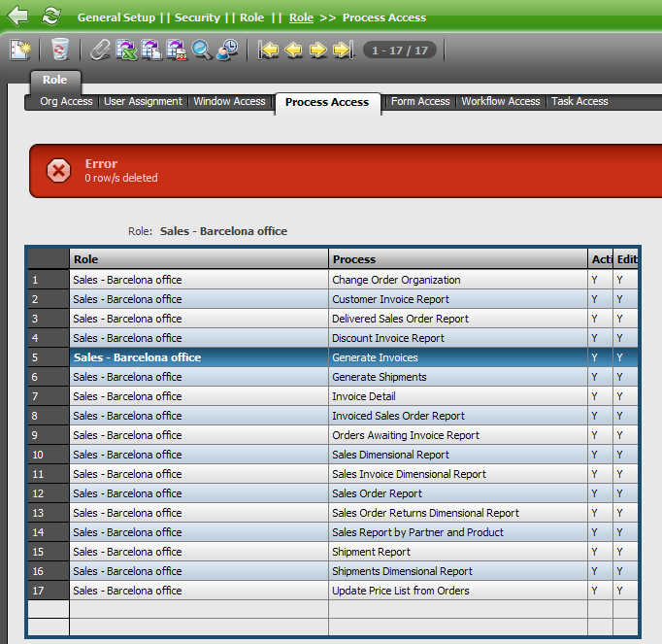Screen dimensions: 662x644
Task: Go to the previous record
Action: tap(293, 50)
